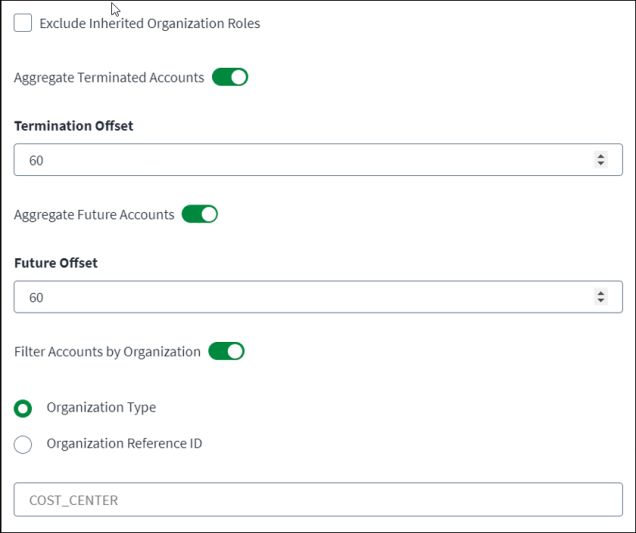Click the Aggregate Future Accounts label text

coord(94,215)
